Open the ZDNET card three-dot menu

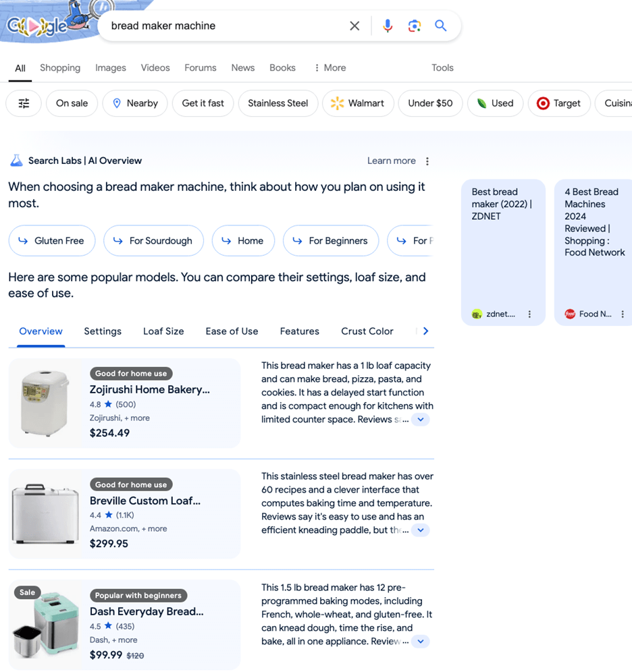tap(529, 314)
